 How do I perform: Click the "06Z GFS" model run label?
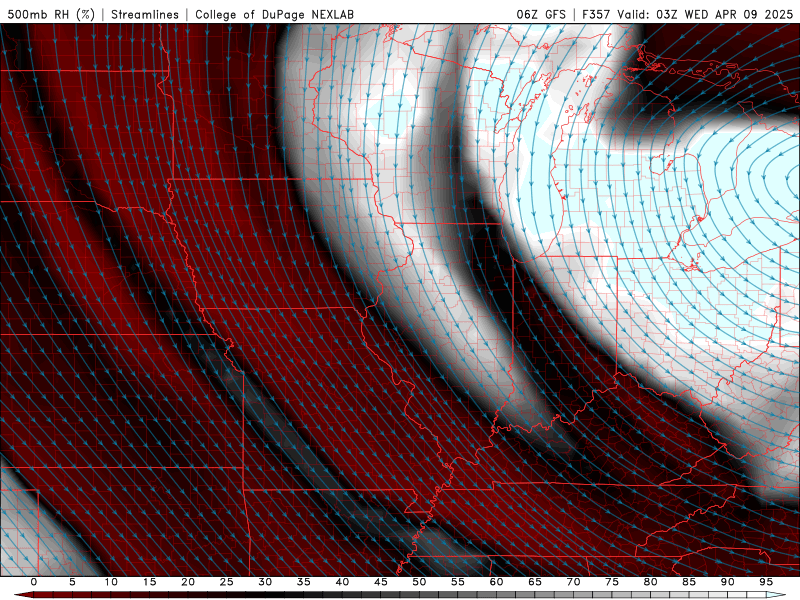pyautogui.click(x=541, y=14)
